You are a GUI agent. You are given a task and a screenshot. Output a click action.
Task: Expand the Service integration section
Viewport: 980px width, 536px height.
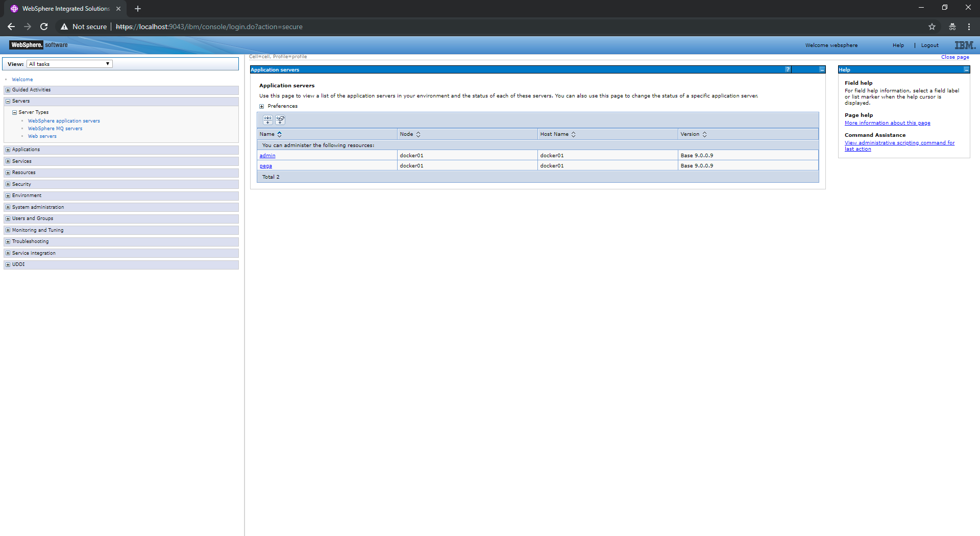click(8, 253)
